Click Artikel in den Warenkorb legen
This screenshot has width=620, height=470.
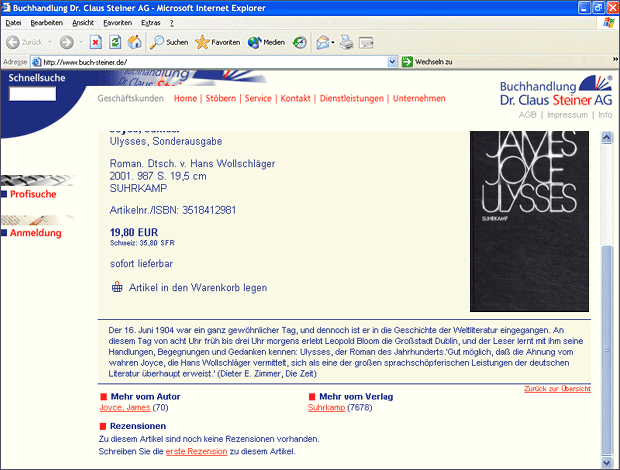198,287
